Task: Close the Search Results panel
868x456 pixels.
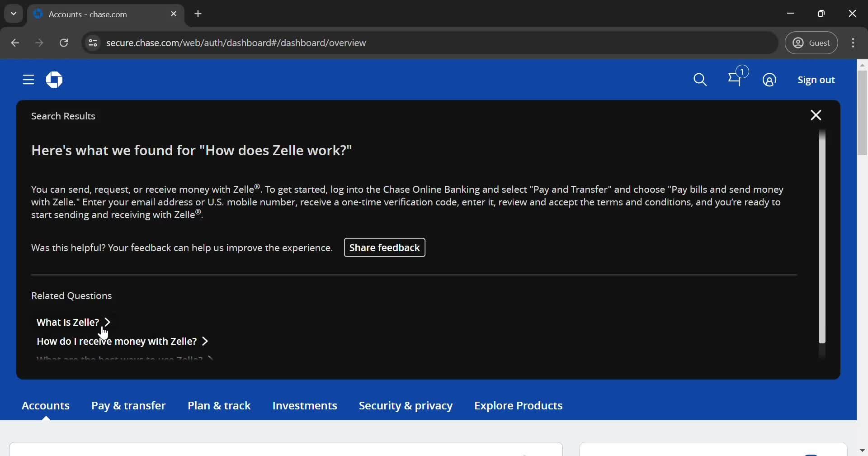Action: (816, 115)
